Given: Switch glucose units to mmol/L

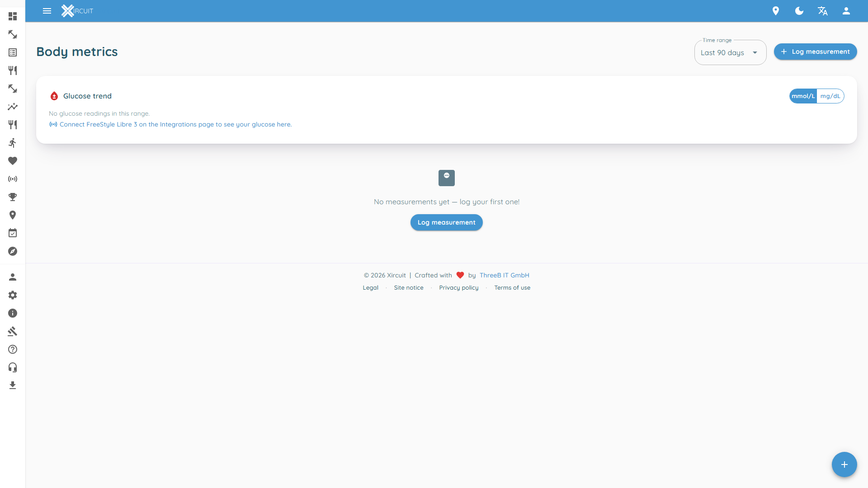Looking at the screenshot, I should coord(803,96).
